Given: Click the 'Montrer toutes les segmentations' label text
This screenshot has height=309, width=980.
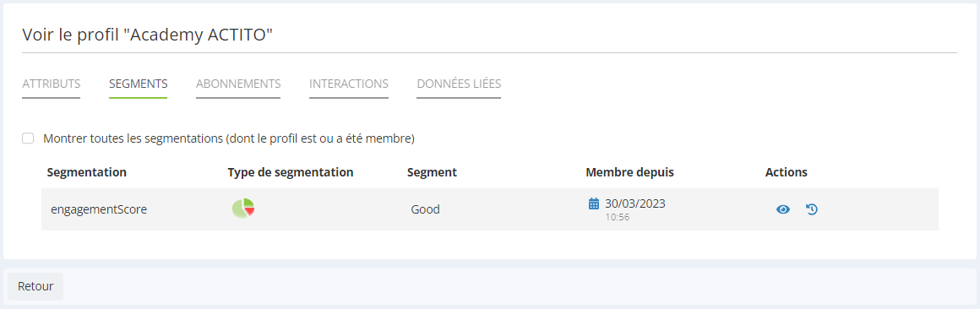Looking at the screenshot, I should 229,138.
